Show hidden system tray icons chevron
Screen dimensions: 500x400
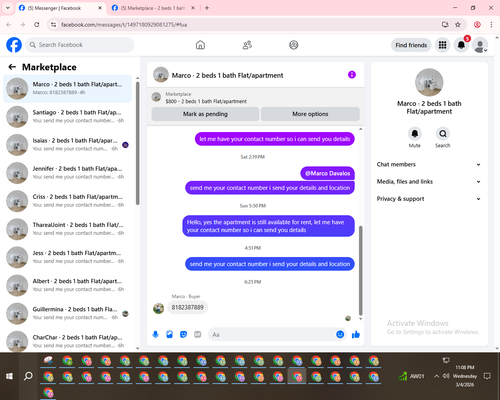tap(436, 376)
